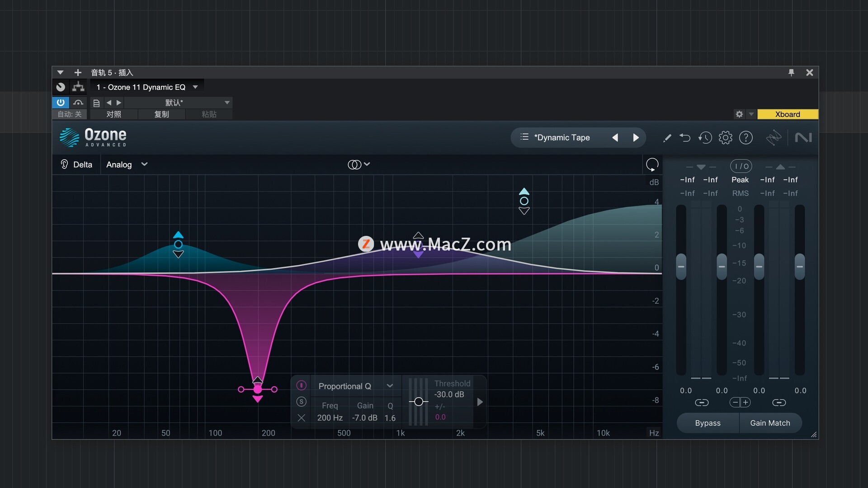Open Ozone settings gear
Image resolution: width=868 pixels, height=488 pixels.
tap(725, 137)
